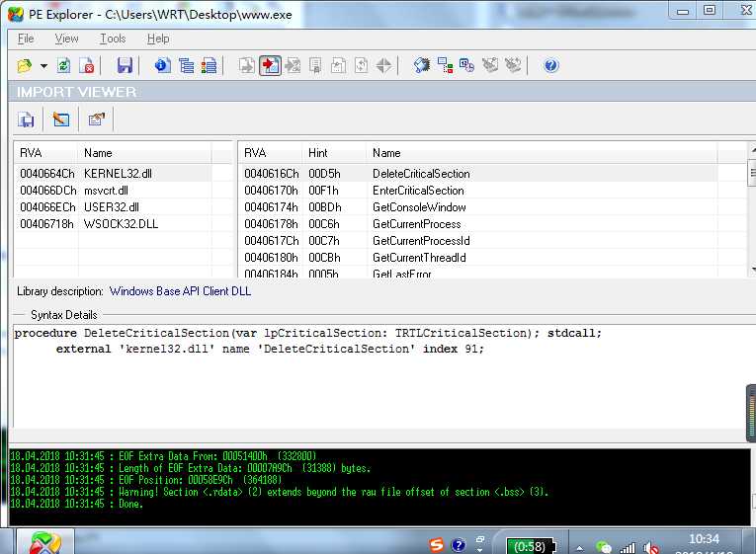Click the Close File icon with red X
Screen dimensions: 756x554
pos(87,65)
